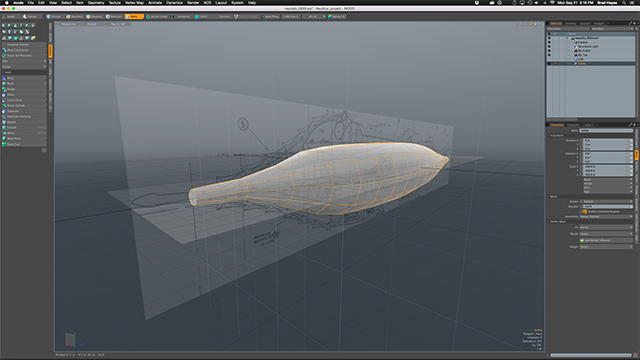The image size is (640, 360).
Task: Open the Weight map dropdown
Action: pyautogui.click(x=607, y=247)
